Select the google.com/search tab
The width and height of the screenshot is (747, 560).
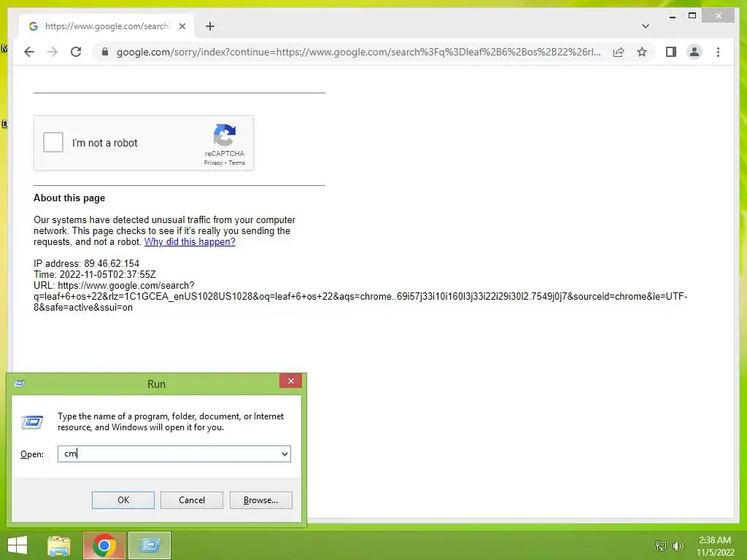coord(107,26)
